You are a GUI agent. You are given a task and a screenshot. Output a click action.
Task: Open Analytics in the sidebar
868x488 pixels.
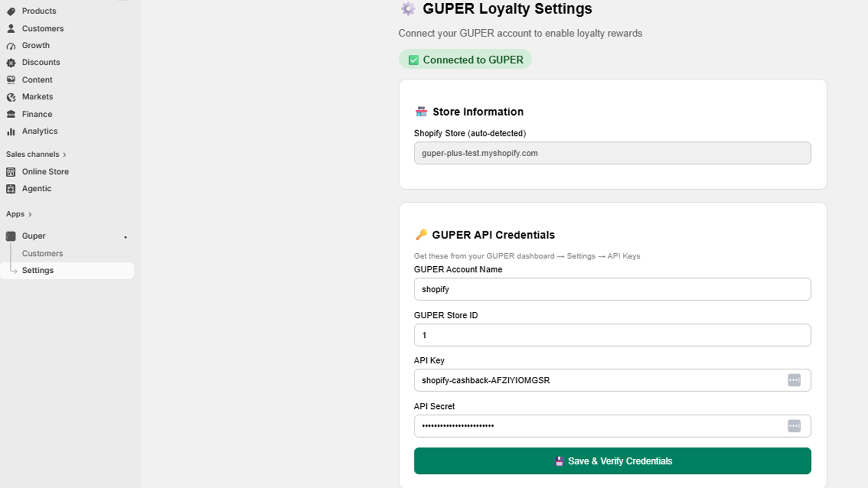[x=40, y=131]
